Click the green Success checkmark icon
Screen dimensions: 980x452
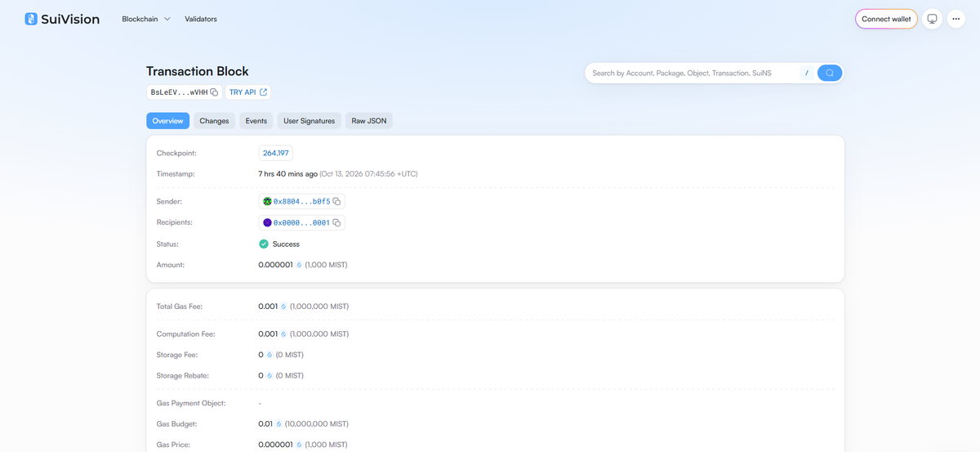[264, 244]
